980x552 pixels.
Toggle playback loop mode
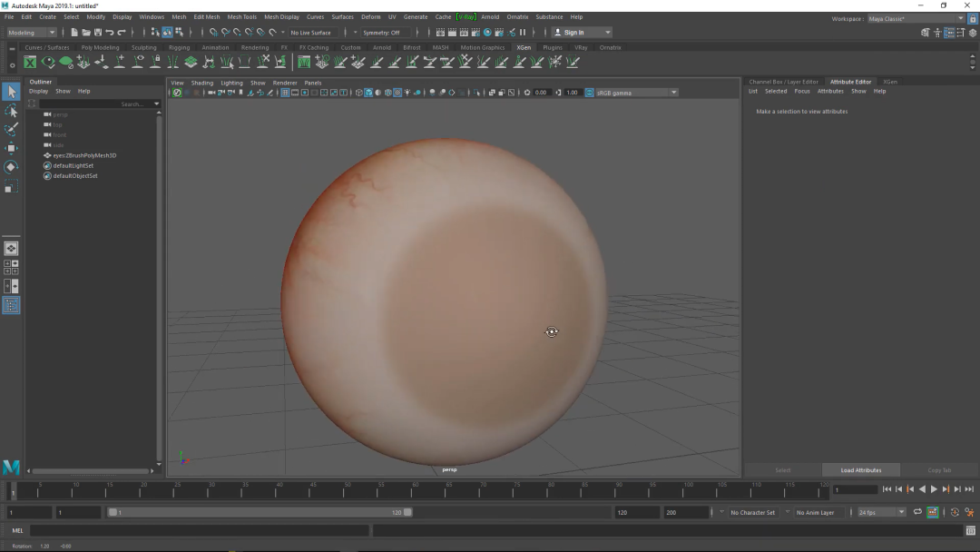pyautogui.click(x=917, y=512)
